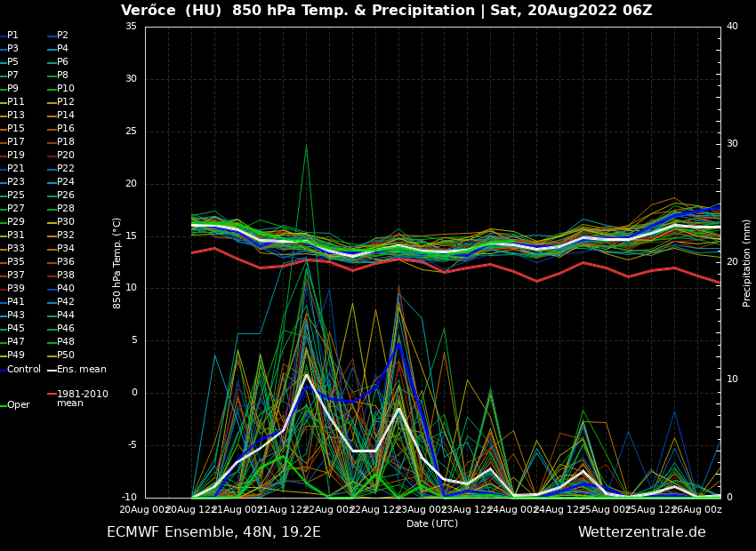The image size is (756, 551).
Task: Click the 850 hPa Temp. axis title
Action: pyautogui.click(x=117, y=262)
